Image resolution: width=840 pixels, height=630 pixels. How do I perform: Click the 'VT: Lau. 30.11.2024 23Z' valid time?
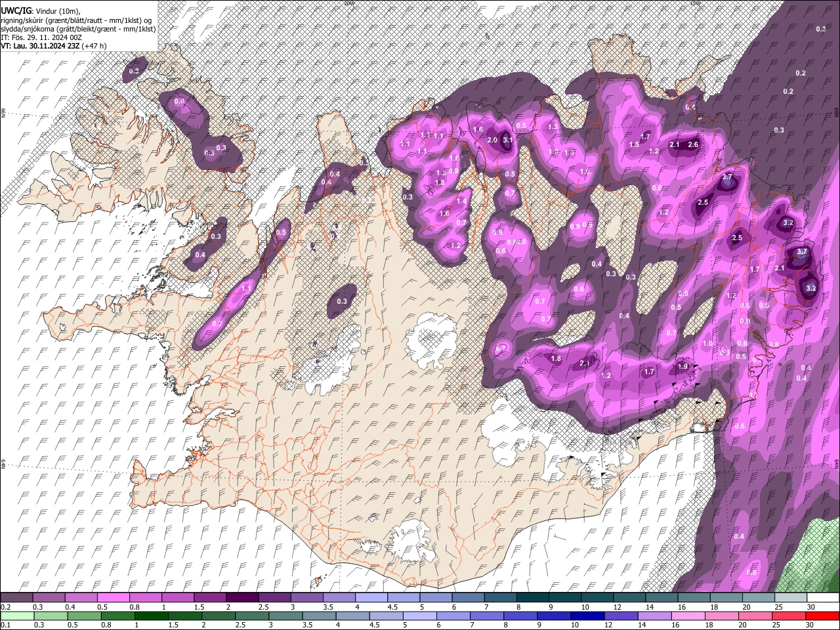40,46
